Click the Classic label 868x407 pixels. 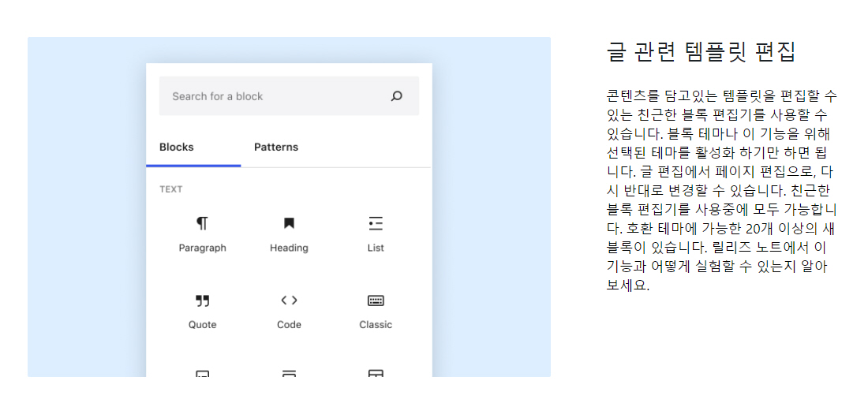[x=376, y=325]
